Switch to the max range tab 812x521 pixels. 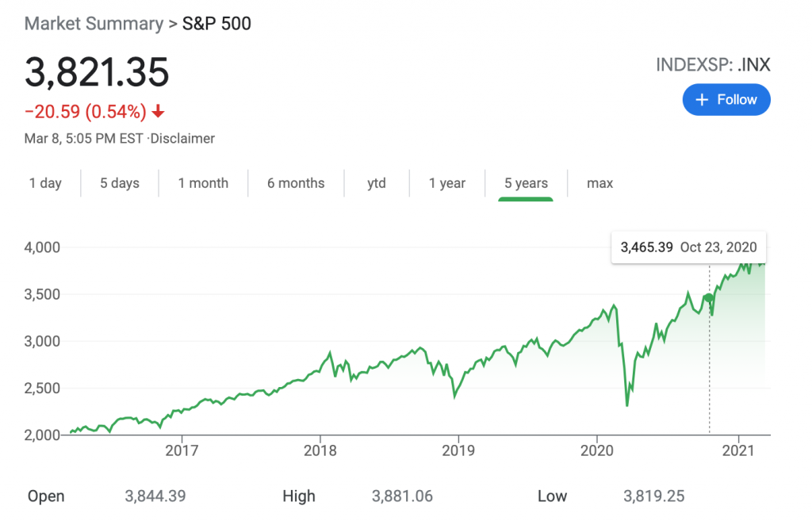point(600,183)
